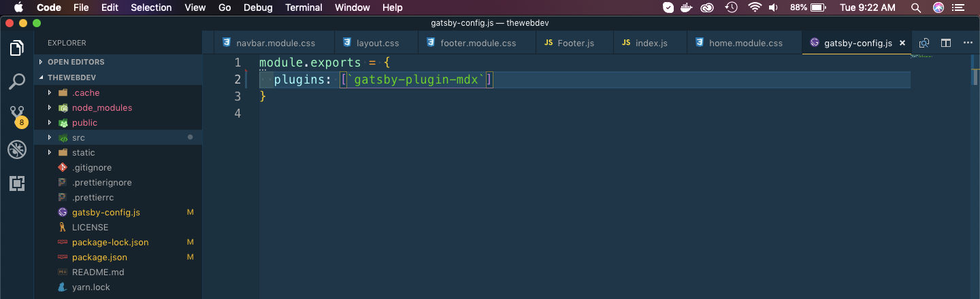This screenshot has width=980, height=299.
Task: Open the More Actions ellipsis menu
Action: click(x=968, y=43)
